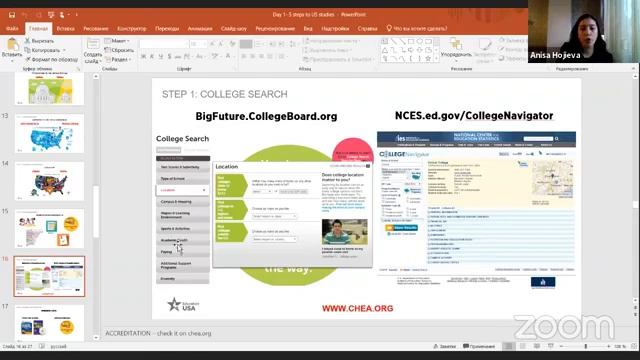The image size is (640, 360).
Task: Select the line shape in shapes gallery
Action: click(393, 41)
